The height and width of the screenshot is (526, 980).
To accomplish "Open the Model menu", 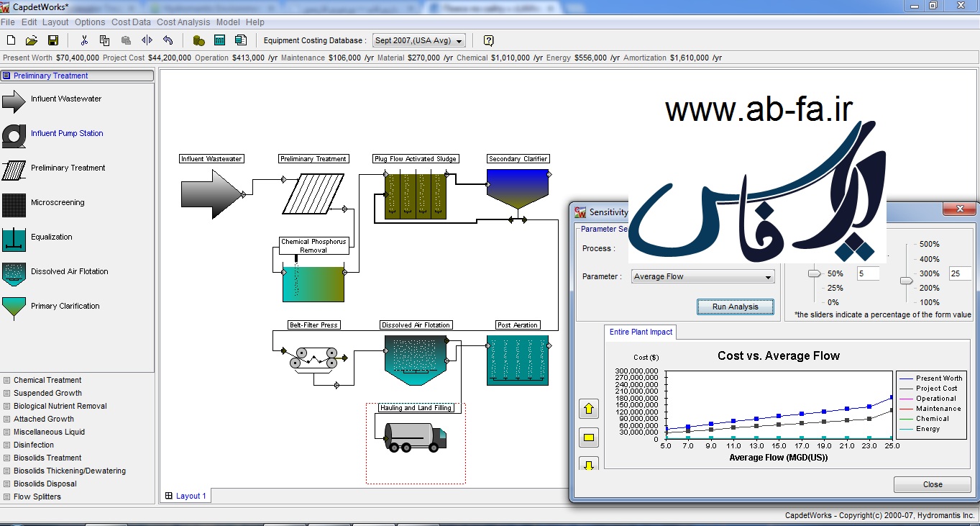I will 228,22.
